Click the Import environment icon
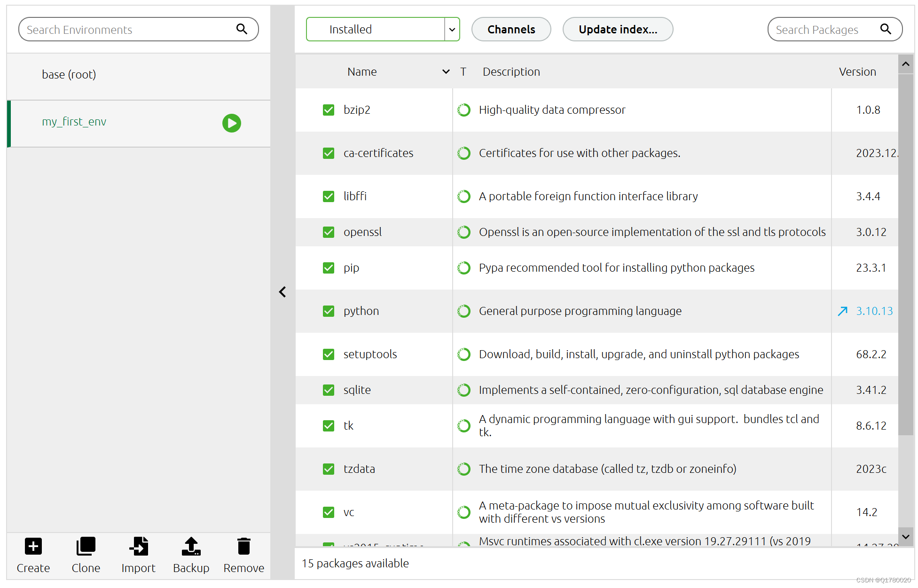Image resolution: width=918 pixels, height=588 pixels. 139,546
